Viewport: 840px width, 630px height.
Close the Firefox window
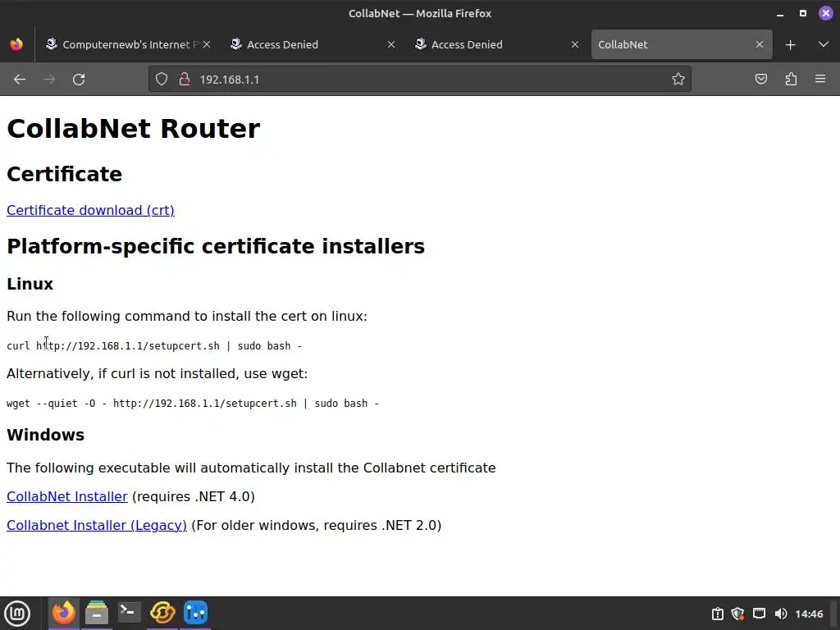[x=825, y=13]
